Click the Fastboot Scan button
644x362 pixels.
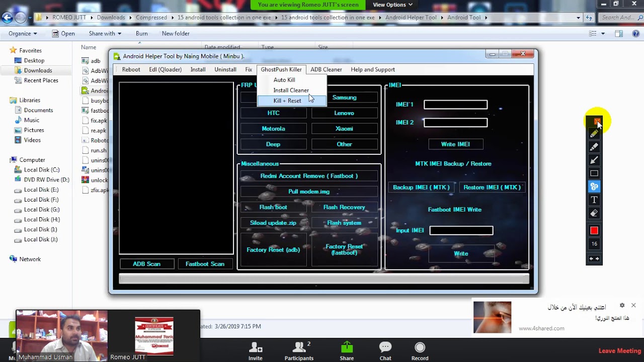[205, 264]
